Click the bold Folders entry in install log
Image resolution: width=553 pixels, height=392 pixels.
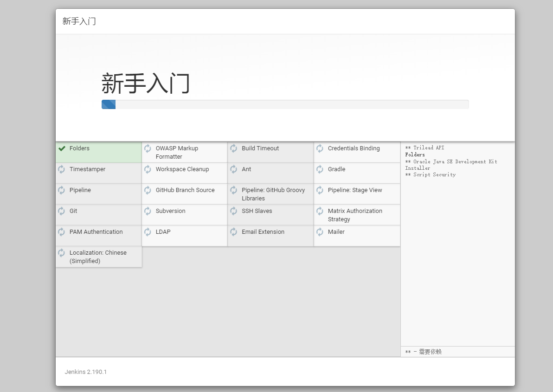tap(415, 154)
